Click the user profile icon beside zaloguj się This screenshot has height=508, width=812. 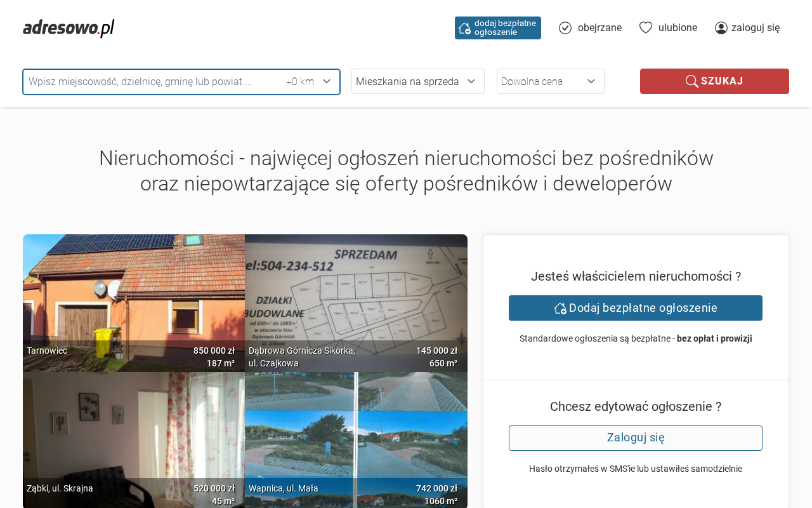point(721,28)
